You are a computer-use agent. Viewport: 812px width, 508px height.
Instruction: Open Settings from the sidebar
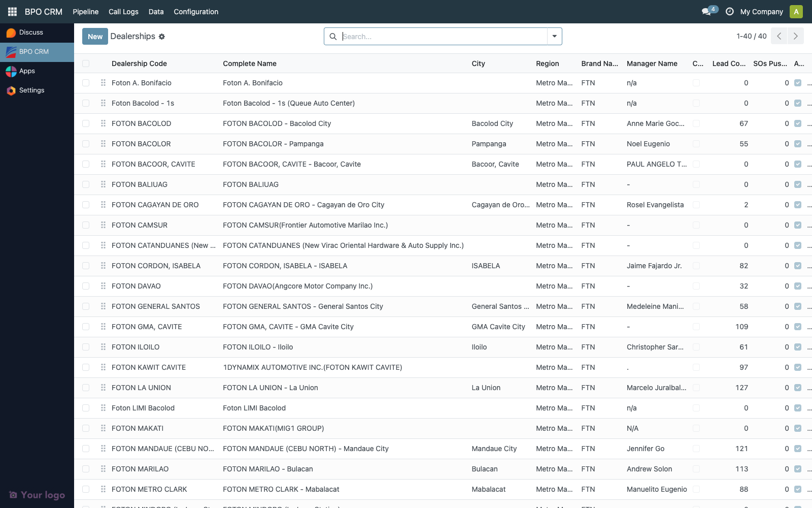coord(31,90)
